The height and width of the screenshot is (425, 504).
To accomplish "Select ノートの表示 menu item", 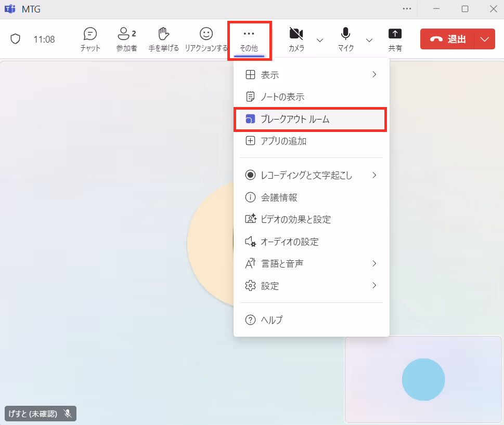I will coord(311,97).
